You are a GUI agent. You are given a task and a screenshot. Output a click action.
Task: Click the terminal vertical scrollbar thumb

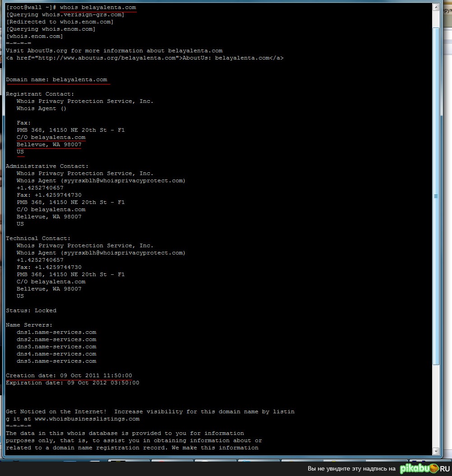point(436,196)
